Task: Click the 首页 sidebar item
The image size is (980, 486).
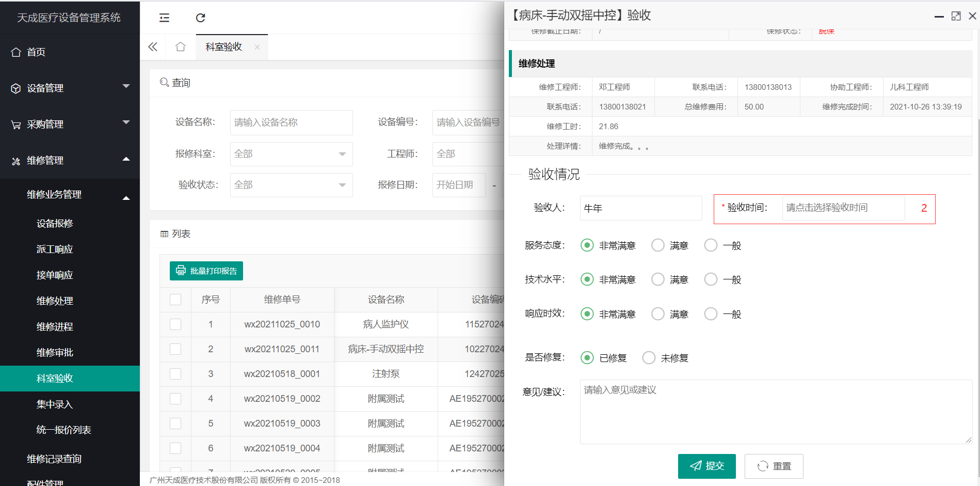Action: click(x=70, y=52)
